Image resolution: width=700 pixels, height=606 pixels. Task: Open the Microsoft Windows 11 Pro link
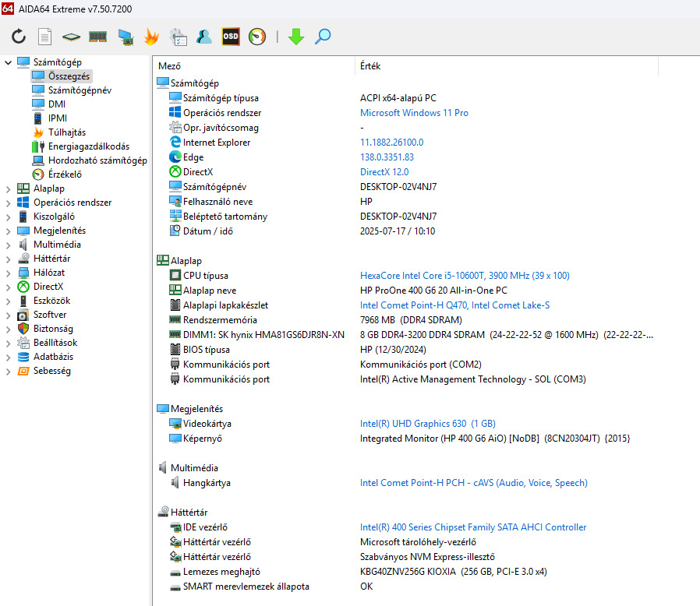click(414, 113)
